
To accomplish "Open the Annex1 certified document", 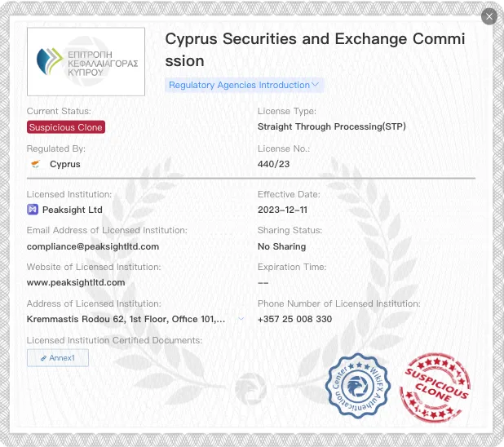I will coord(58,358).
